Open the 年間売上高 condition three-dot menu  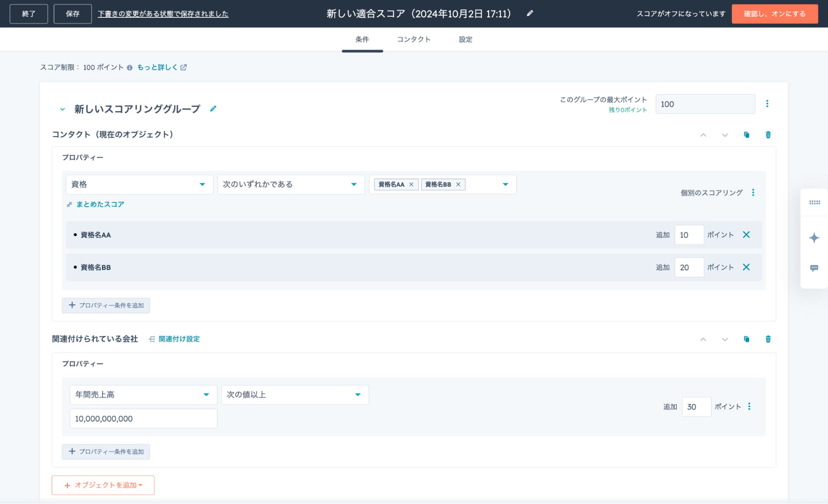click(749, 406)
